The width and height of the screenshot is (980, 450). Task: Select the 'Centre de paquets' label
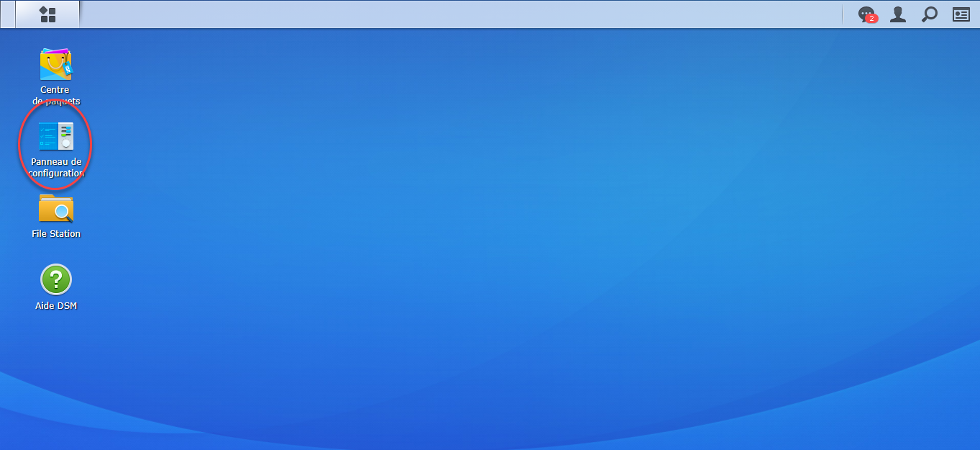pos(55,95)
